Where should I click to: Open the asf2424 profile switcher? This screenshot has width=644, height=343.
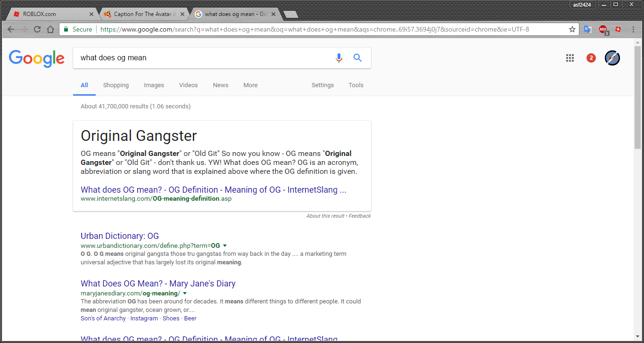[x=582, y=5]
